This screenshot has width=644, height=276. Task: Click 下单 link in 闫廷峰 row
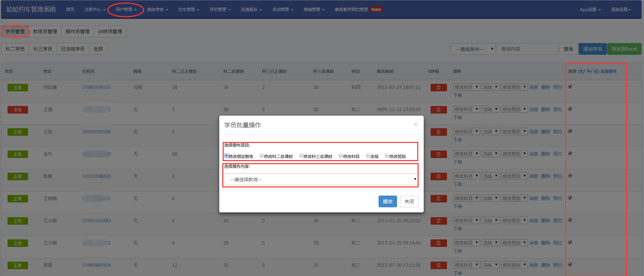(x=458, y=95)
